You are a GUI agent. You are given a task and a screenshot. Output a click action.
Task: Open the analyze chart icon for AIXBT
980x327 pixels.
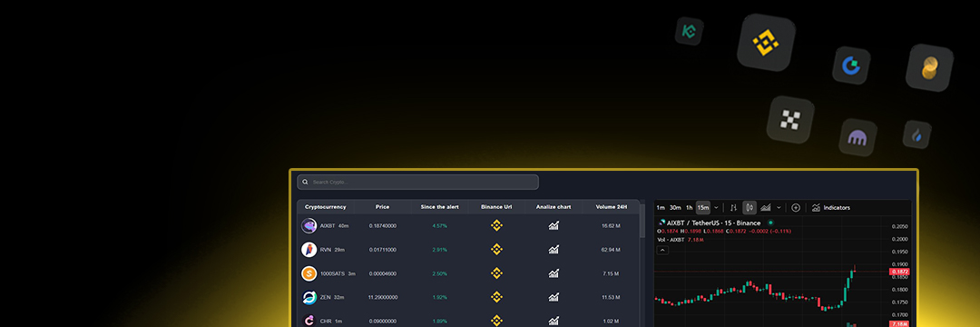pos(554,225)
